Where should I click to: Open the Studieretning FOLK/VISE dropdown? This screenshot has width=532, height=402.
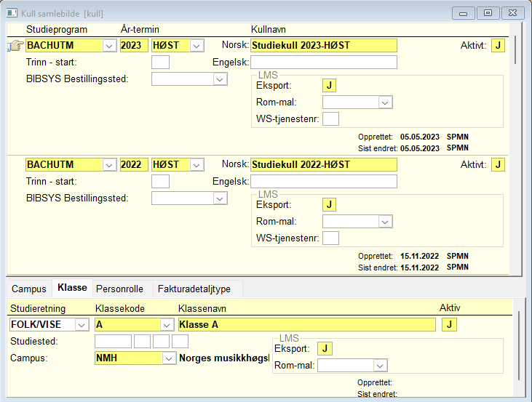click(82, 325)
